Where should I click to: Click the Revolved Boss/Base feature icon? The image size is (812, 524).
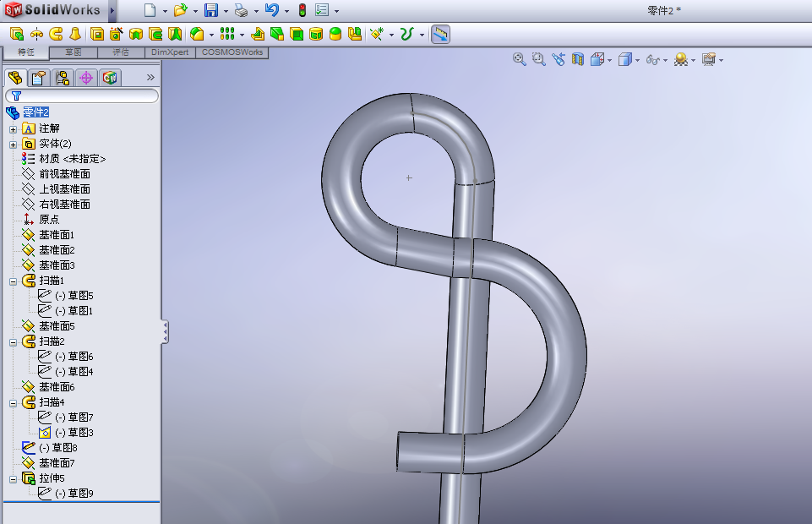pos(36,34)
